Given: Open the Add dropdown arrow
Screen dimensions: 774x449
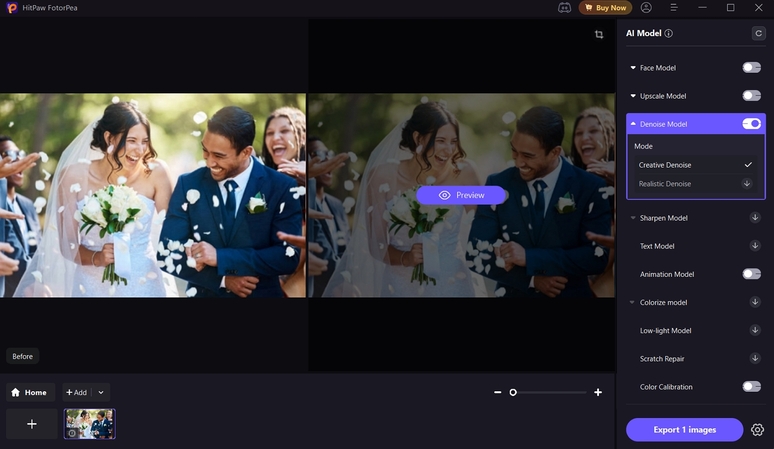Looking at the screenshot, I should tap(101, 393).
